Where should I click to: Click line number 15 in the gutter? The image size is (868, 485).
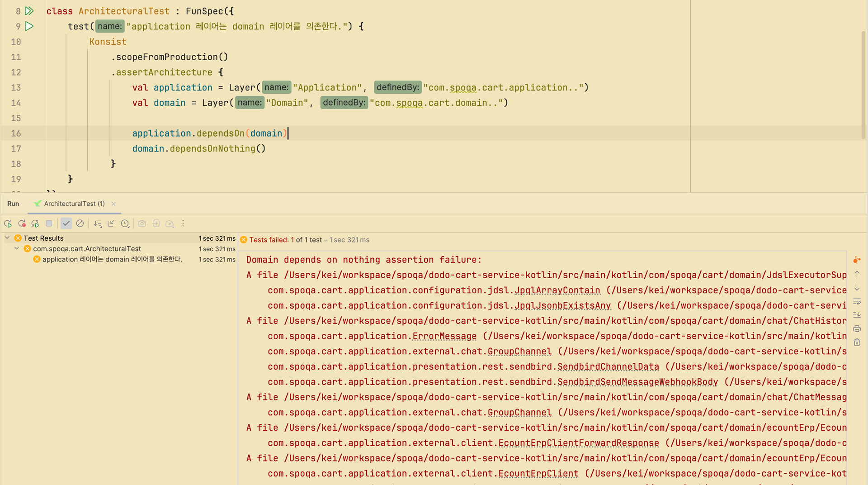pos(16,118)
